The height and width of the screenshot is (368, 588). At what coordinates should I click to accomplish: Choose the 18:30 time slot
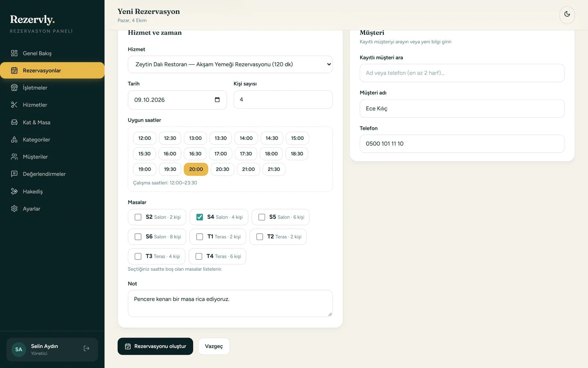297,154
